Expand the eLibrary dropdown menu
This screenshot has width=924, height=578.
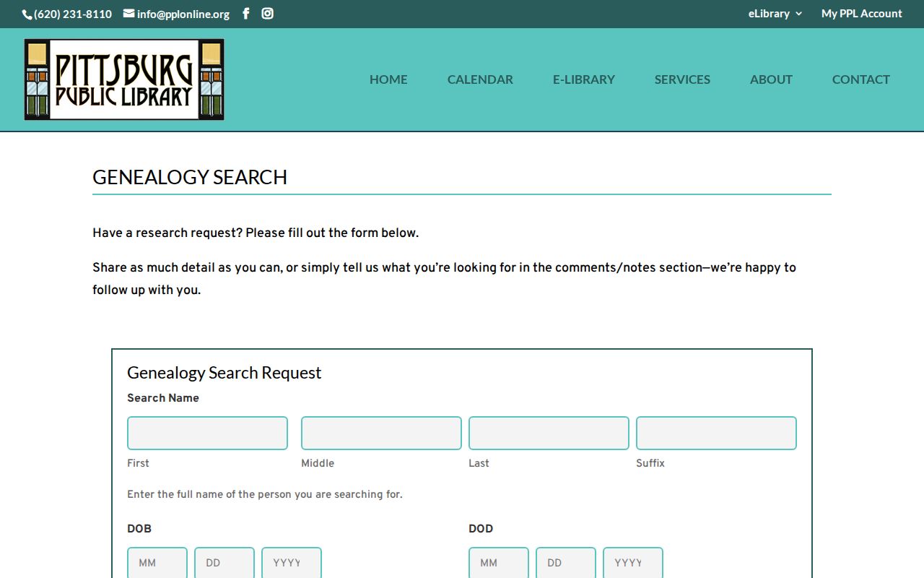tap(775, 14)
